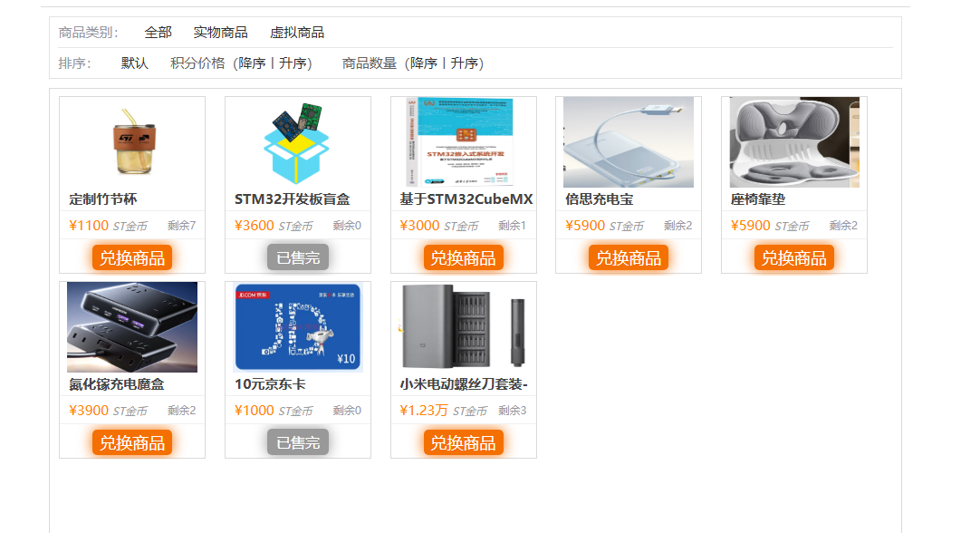
Task: Open 座椅靠垫 title link
Action: pyautogui.click(x=758, y=199)
